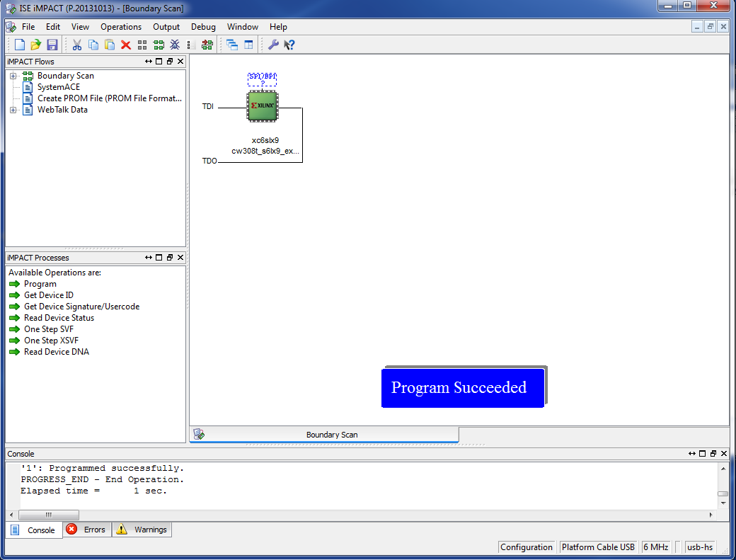Close the iMPACT Processes panel
The height and width of the screenshot is (560, 736).
tap(180, 258)
